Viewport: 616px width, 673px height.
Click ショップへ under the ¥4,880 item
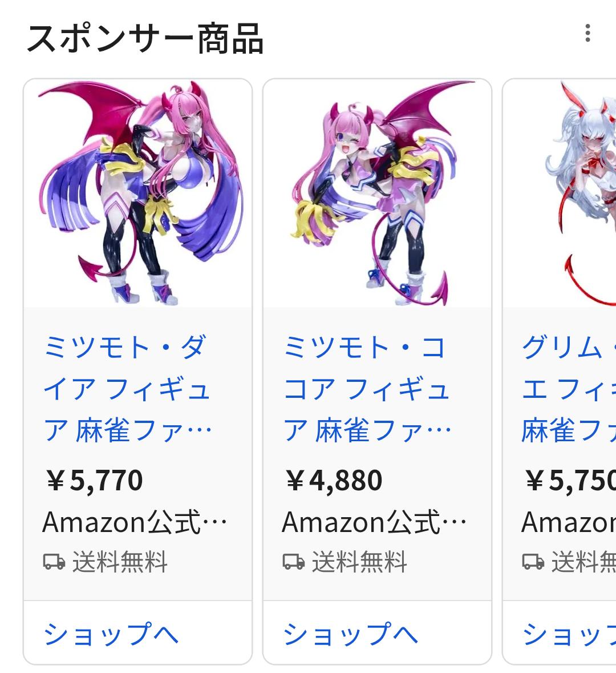[350, 634]
